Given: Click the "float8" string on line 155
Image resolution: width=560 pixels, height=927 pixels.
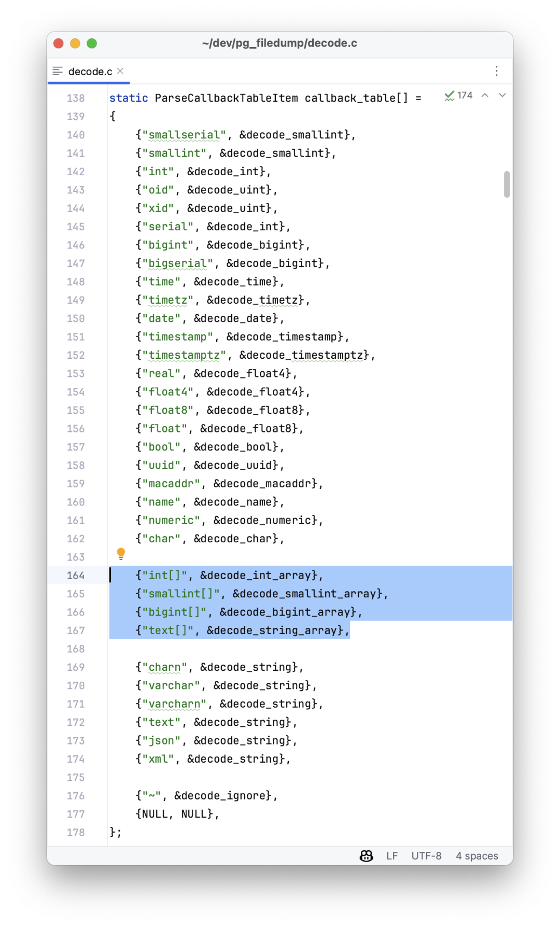Looking at the screenshot, I should point(168,410).
